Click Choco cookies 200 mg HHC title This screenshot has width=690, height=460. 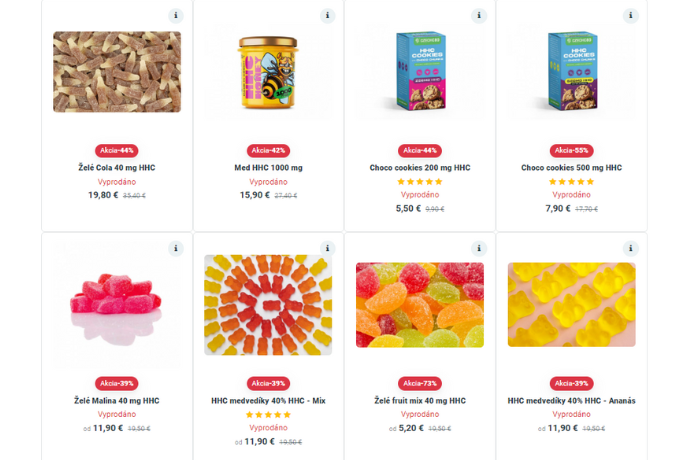click(420, 168)
